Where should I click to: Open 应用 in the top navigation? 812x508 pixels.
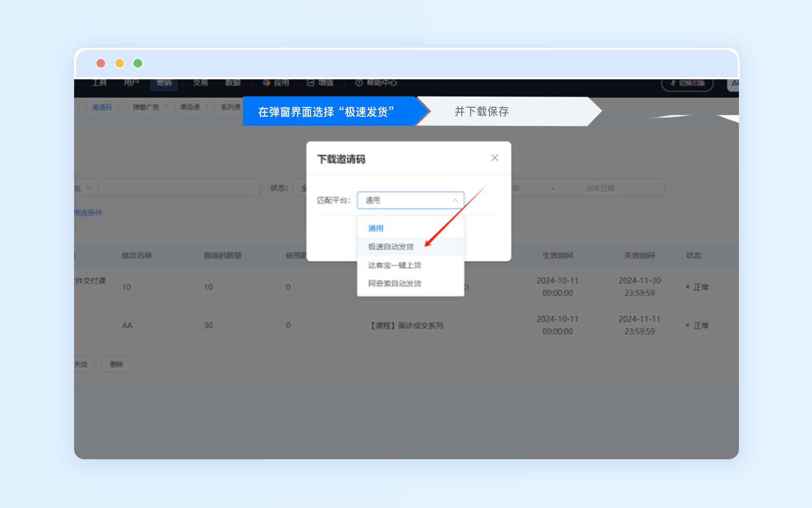tap(276, 83)
